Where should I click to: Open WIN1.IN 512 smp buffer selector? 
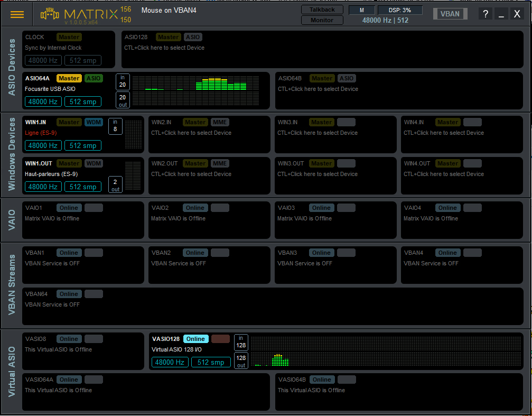click(83, 145)
